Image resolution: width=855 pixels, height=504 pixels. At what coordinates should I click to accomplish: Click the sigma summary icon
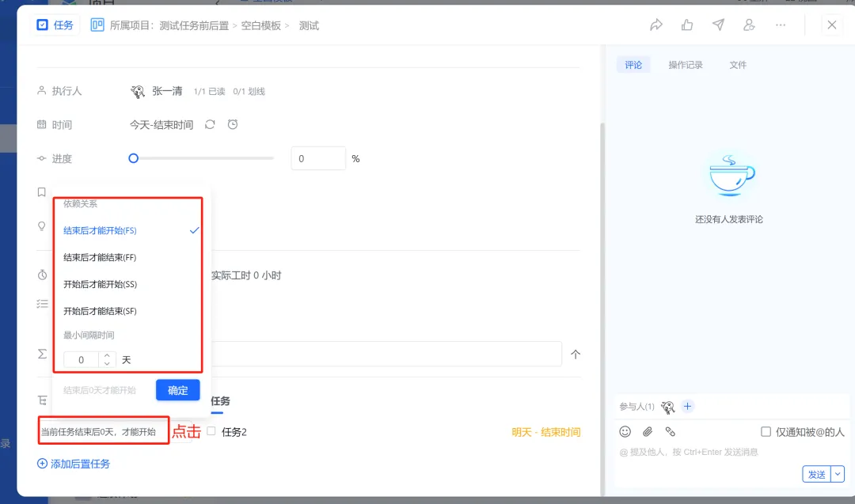point(43,354)
